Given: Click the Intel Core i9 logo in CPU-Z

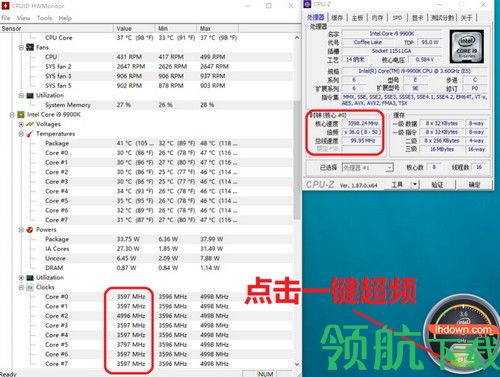Looking at the screenshot, I should click(x=467, y=47).
